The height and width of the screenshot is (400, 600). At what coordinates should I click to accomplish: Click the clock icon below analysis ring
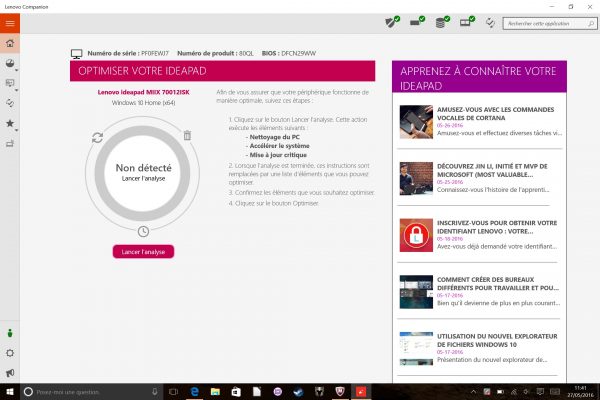tap(143, 231)
